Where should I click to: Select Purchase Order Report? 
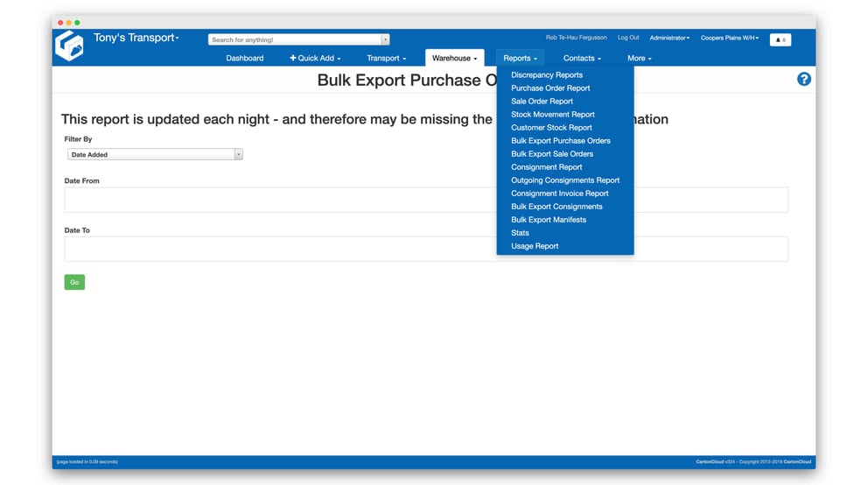(550, 88)
